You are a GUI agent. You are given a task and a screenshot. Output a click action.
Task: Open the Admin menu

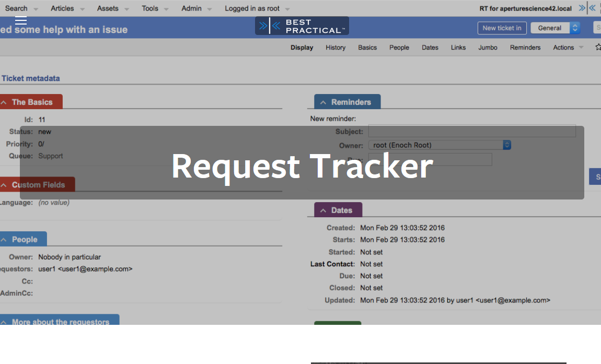pos(197,8)
